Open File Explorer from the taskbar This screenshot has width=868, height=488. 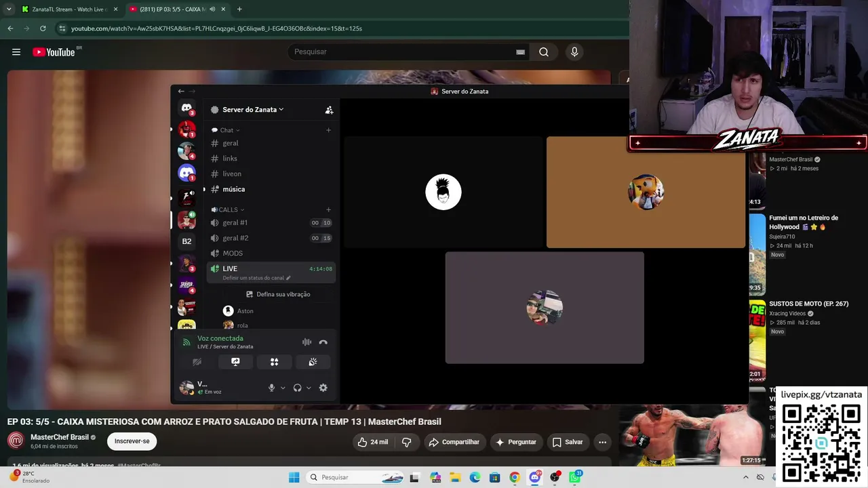point(455,477)
